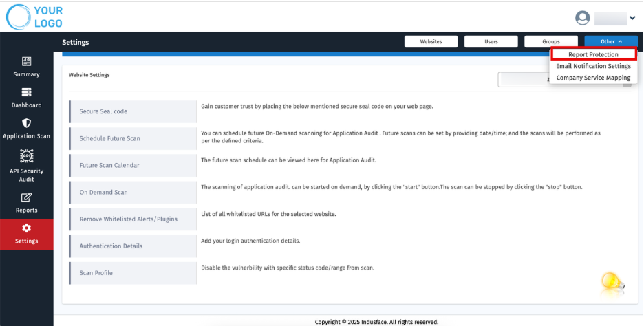Image resolution: width=644 pixels, height=326 pixels.
Task: Expand the user account dropdown arrow
Action: [x=632, y=18]
